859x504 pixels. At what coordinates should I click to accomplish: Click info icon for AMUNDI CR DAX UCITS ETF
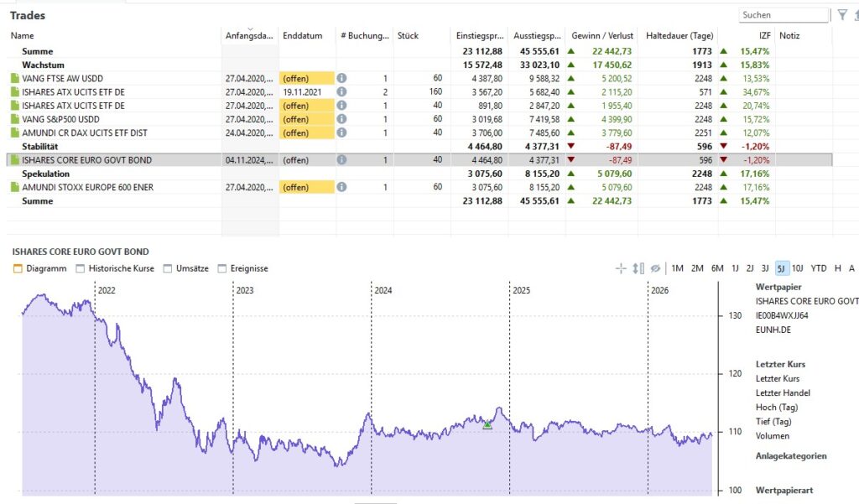[341, 132]
